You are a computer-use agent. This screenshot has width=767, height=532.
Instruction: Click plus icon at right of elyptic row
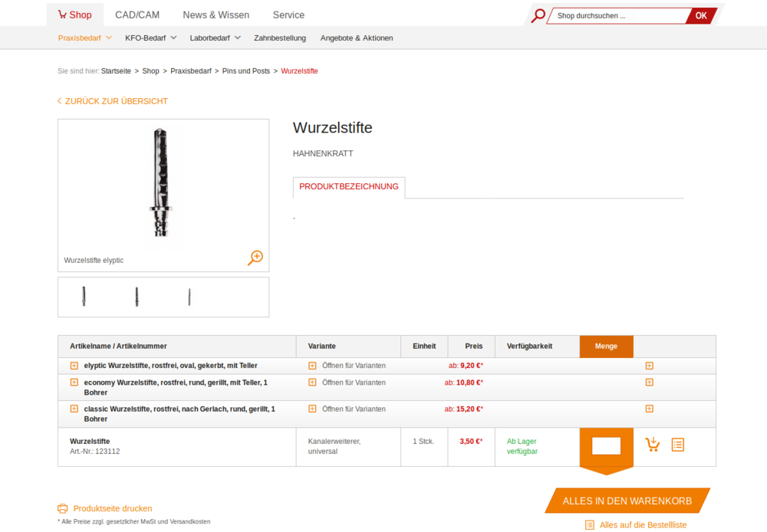click(649, 366)
